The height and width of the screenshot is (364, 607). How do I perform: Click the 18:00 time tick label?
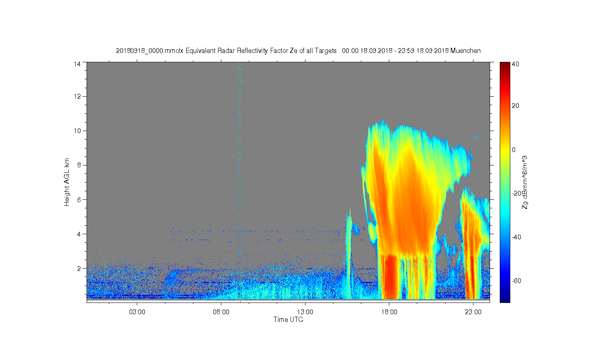pyautogui.click(x=389, y=312)
